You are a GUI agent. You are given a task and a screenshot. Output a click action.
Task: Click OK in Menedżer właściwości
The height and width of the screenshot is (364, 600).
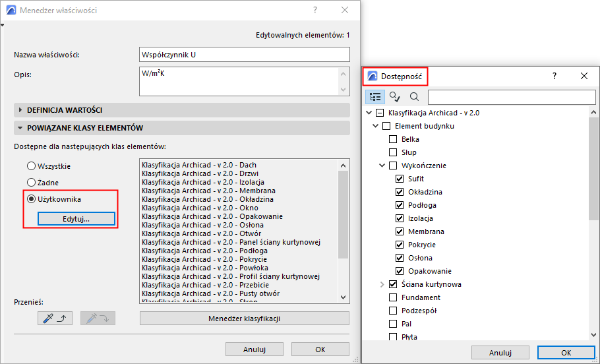click(320, 349)
